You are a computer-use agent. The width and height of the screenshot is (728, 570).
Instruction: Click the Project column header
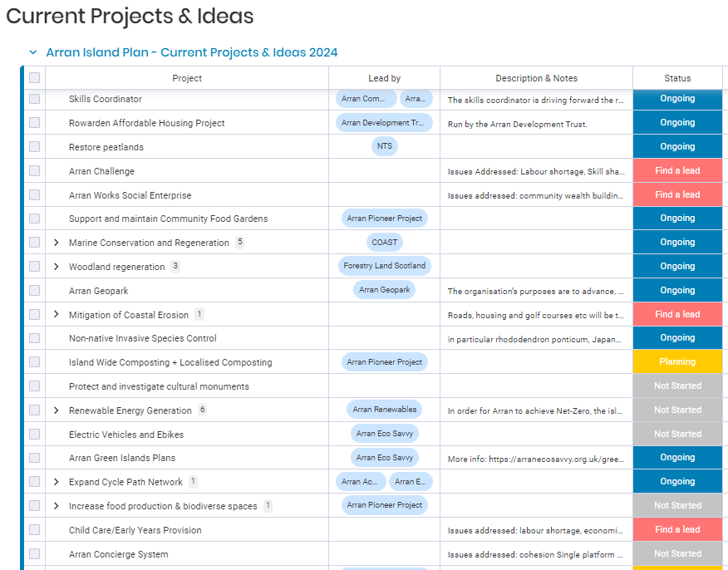click(x=187, y=78)
